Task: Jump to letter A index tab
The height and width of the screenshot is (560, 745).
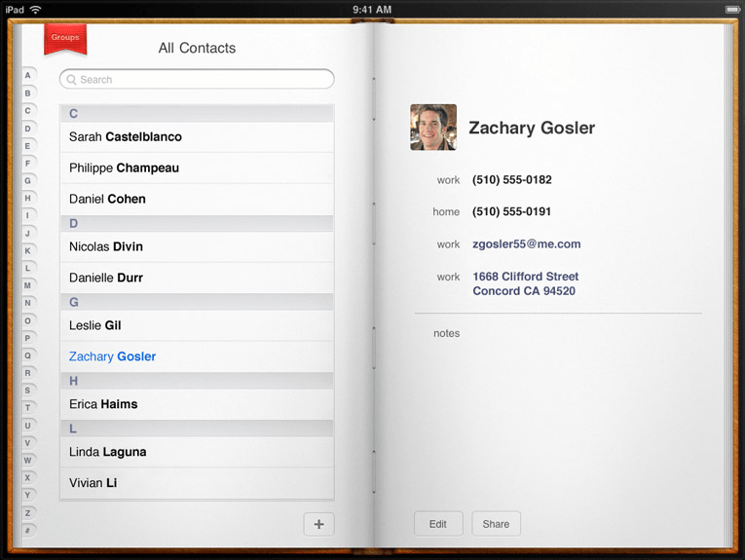Action: pyautogui.click(x=28, y=75)
